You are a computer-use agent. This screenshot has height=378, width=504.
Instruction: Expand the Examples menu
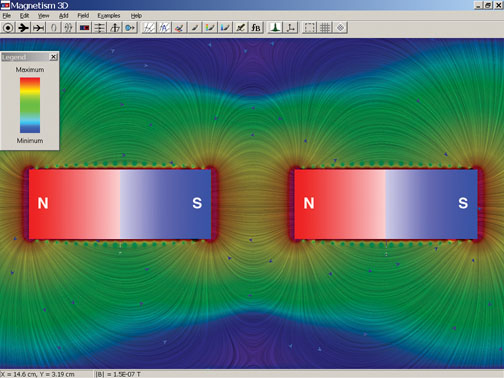pos(109,16)
